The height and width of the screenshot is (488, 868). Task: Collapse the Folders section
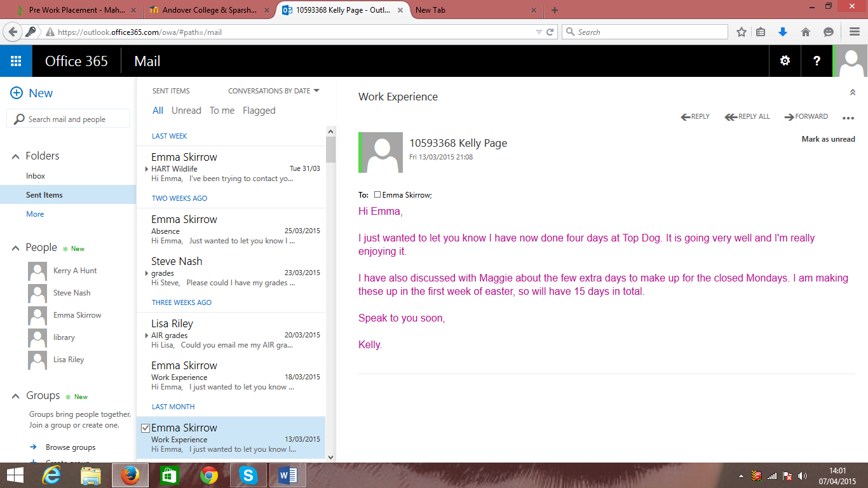coord(15,156)
